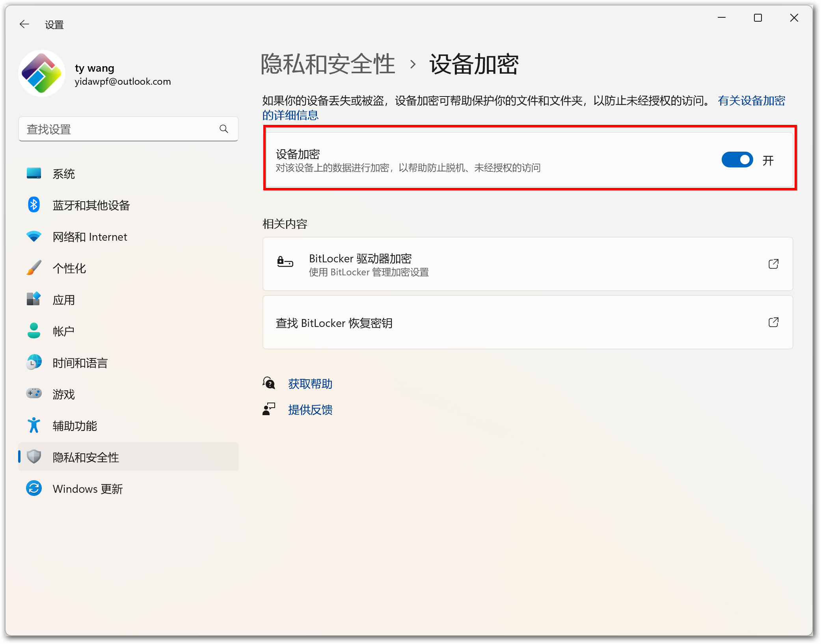
Task: Open Windows 更新 sync icon
Action: coord(34,488)
